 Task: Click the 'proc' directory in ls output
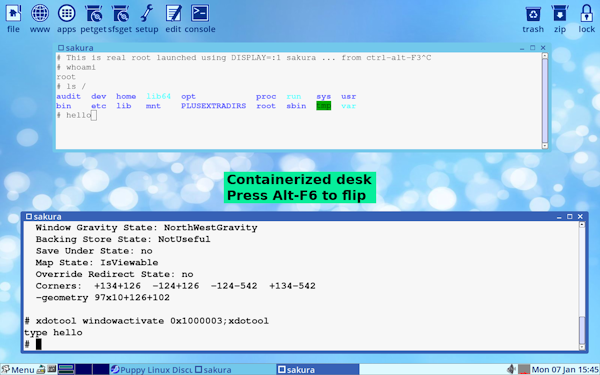coord(266,97)
